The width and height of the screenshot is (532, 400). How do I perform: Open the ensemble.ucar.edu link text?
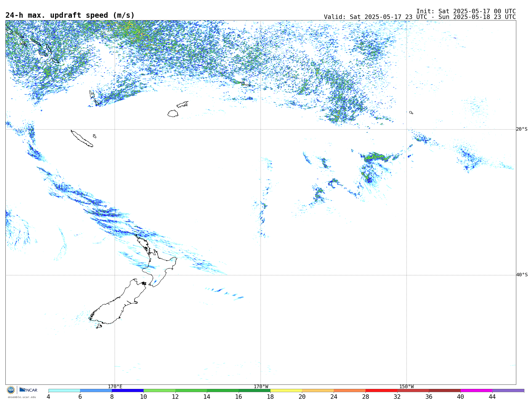click(x=22, y=397)
